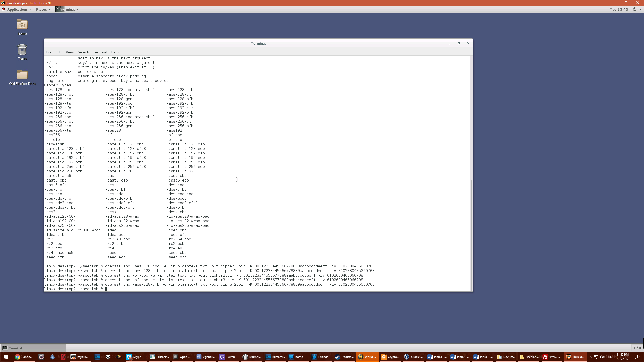Open the Old Firefox Data folder icon
644x362 pixels.
[x=22, y=75]
